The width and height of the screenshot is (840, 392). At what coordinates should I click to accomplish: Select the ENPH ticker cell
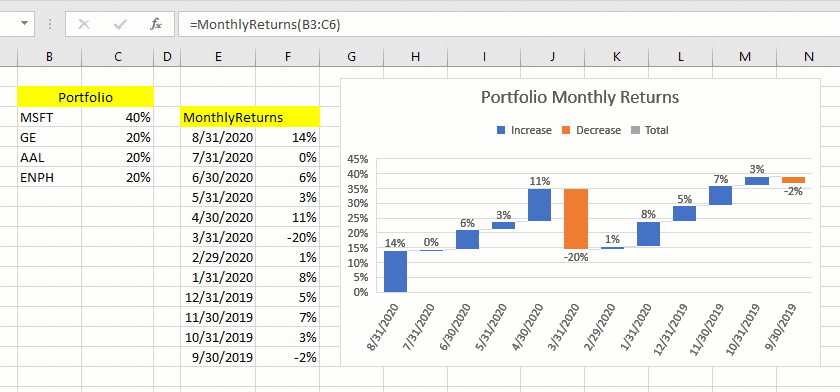(x=49, y=177)
